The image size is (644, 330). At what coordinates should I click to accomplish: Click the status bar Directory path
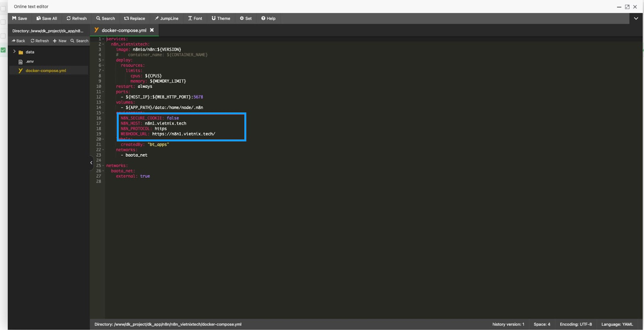168,324
